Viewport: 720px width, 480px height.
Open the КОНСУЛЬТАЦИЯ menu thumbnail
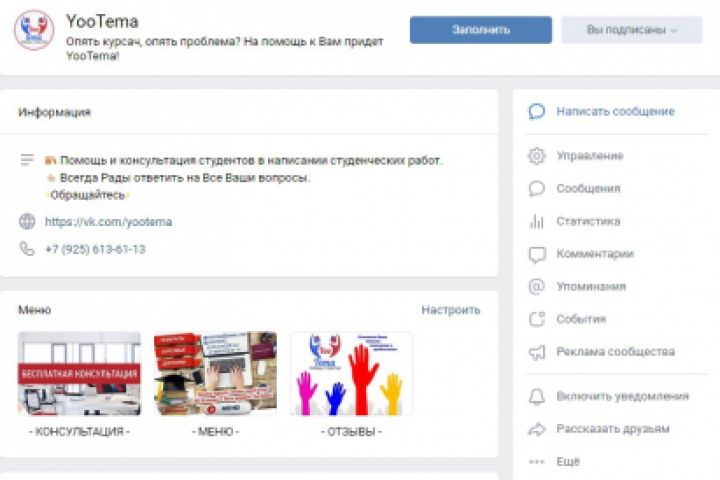(79, 373)
